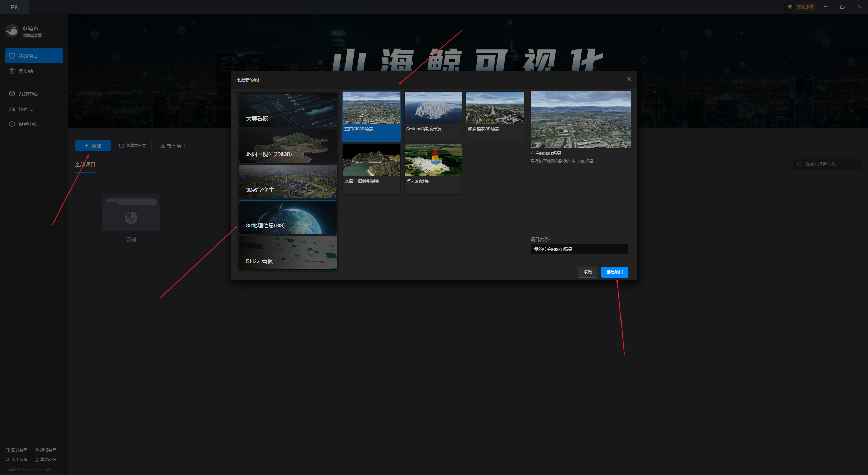Open 资源中心 from the sidebar
Screen dimensions: 868x475
(28, 94)
